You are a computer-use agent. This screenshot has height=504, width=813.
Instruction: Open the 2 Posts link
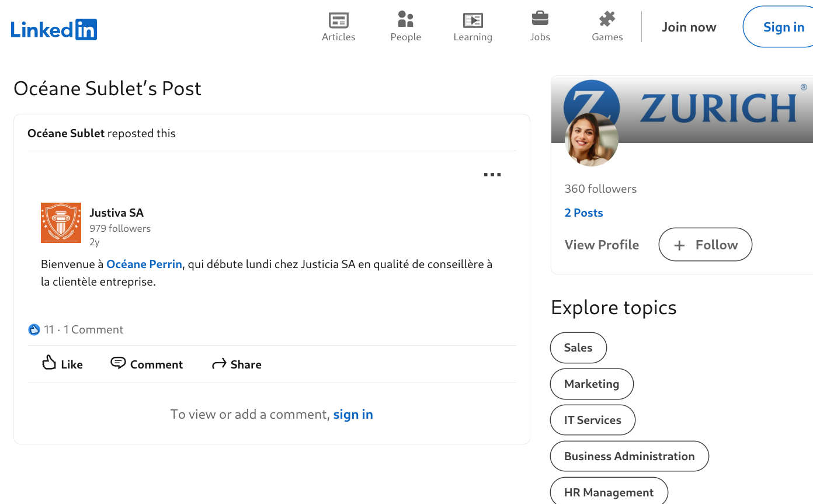[x=583, y=213]
